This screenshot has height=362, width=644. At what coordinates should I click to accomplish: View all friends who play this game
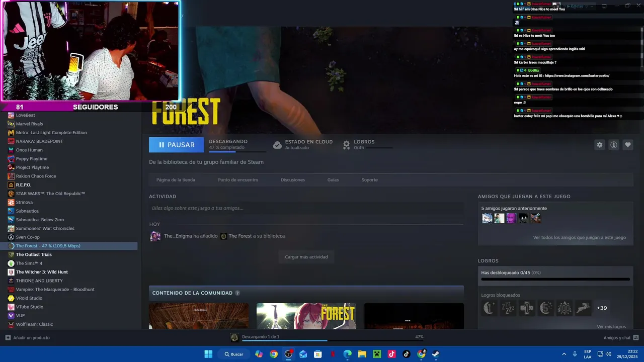tap(580, 237)
